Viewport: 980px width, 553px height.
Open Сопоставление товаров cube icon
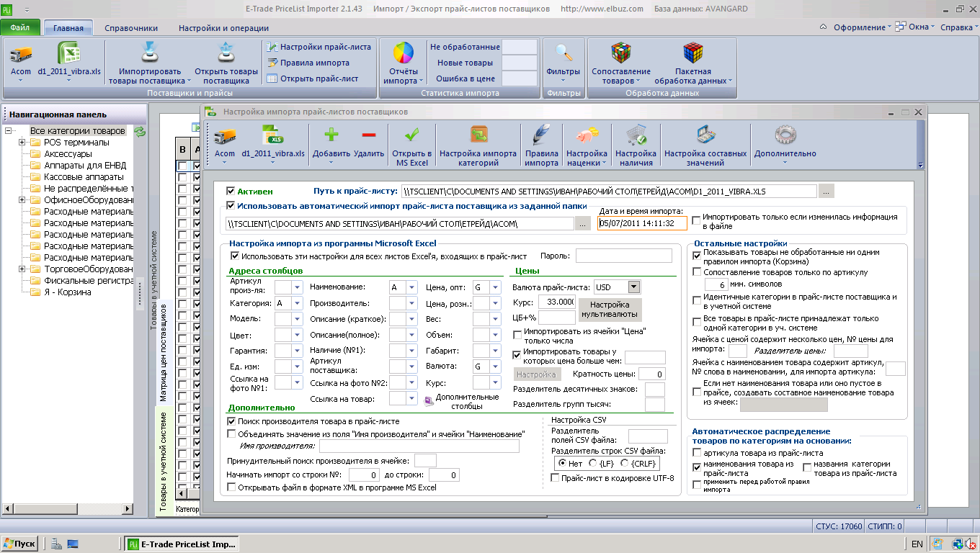coord(621,54)
